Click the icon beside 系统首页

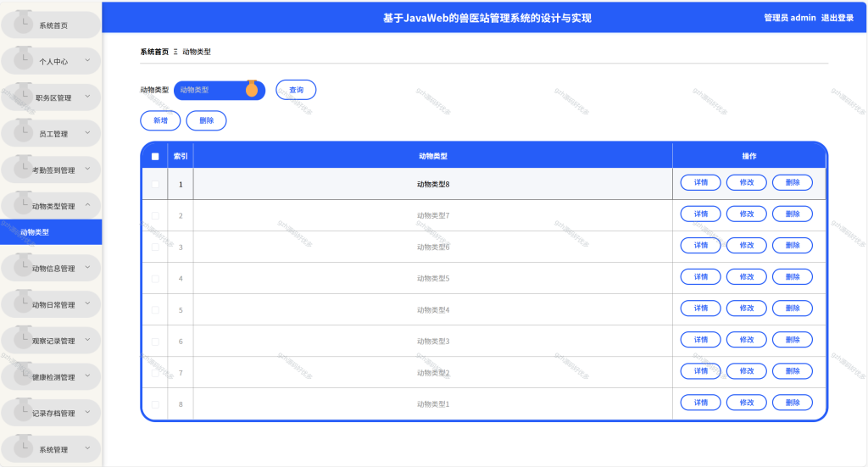point(23,23)
